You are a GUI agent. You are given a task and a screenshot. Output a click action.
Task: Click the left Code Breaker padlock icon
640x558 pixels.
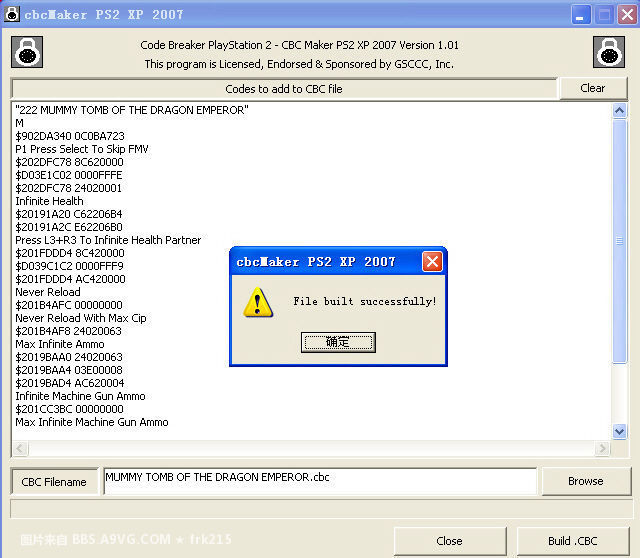[27, 52]
